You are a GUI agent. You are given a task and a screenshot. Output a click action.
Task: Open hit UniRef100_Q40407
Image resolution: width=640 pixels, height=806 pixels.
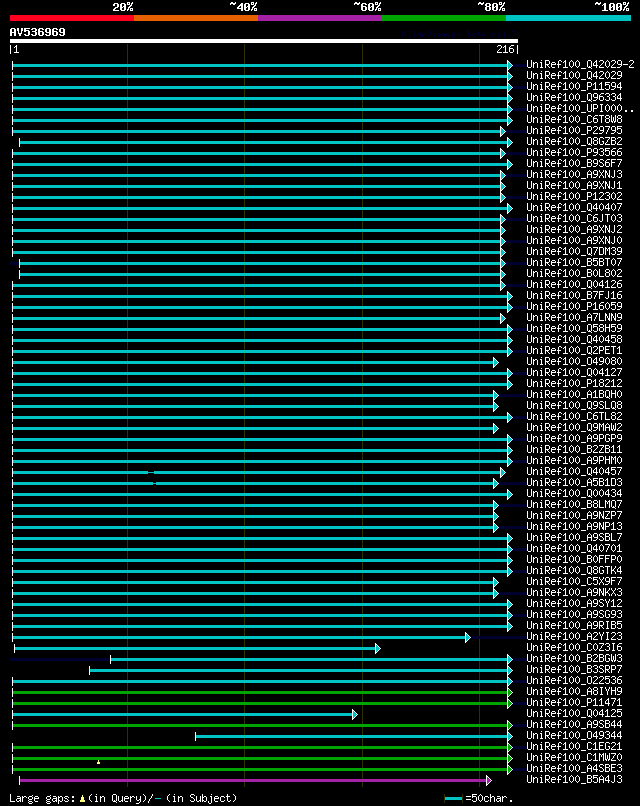click(574, 207)
